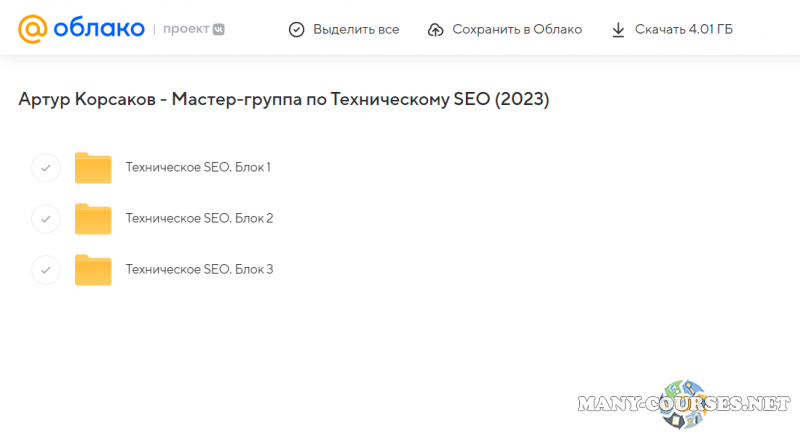Image resolution: width=800 pixels, height=437 pixels.
Task: Click the VK badge next to "проект"
Action: pyautogui.click(x=217, y=30)
